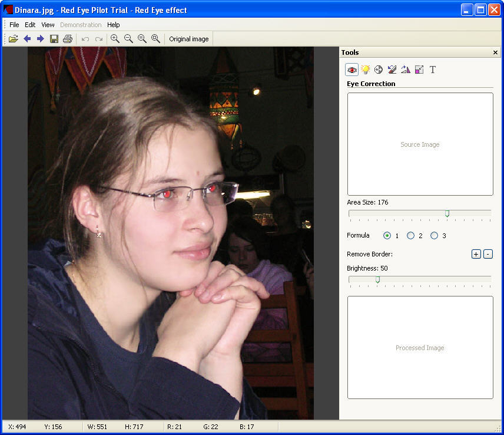Go to previous image with left arrow
This screenshot has height=435, width=504.
coord(27,39)
